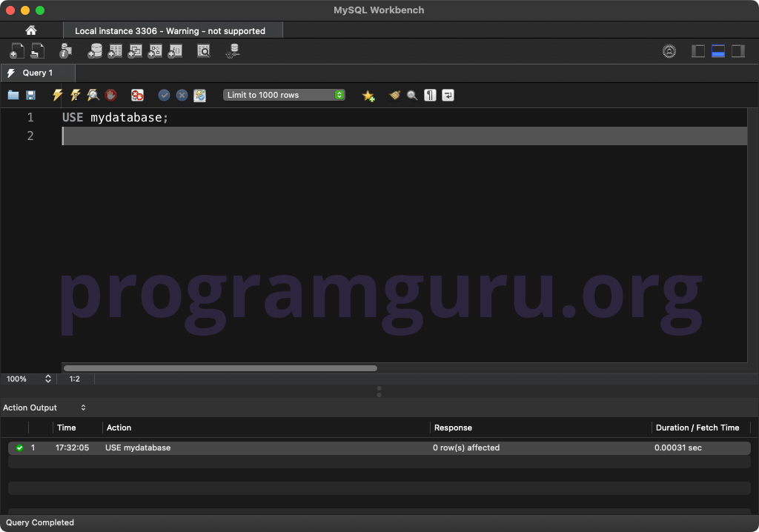Go to the Home screen tab
The image size is (759, 532).
[31, 30]
